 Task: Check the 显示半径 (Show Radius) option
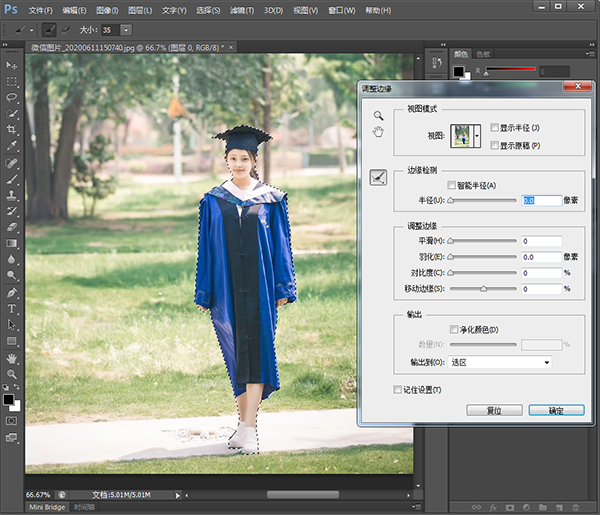coord(495,128)
